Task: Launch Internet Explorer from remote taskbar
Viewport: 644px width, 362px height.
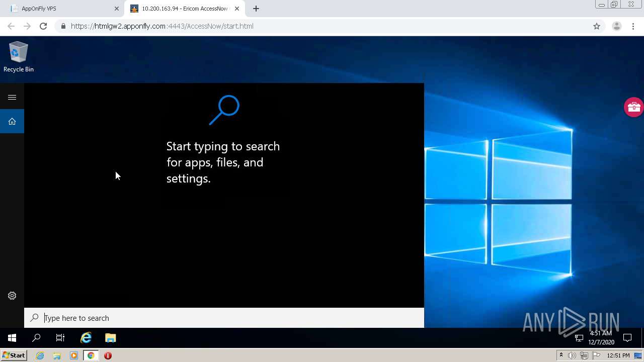Action: coord(86,338)
